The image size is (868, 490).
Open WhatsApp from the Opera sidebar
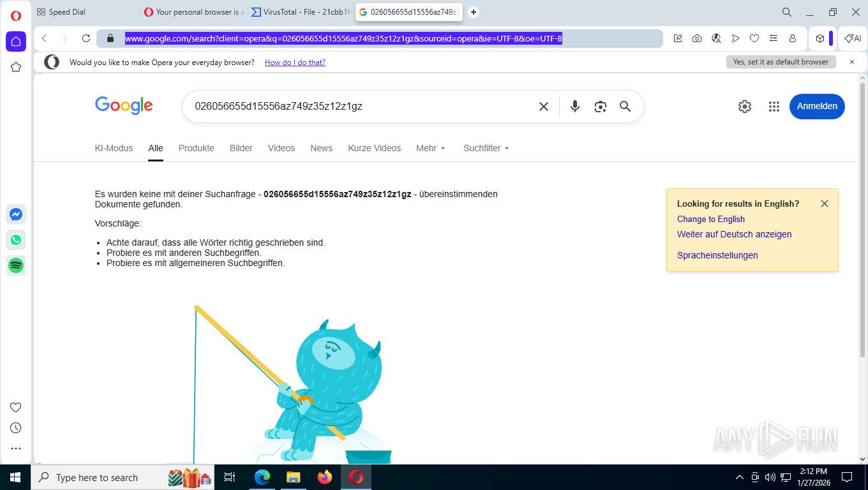[16, 240]
